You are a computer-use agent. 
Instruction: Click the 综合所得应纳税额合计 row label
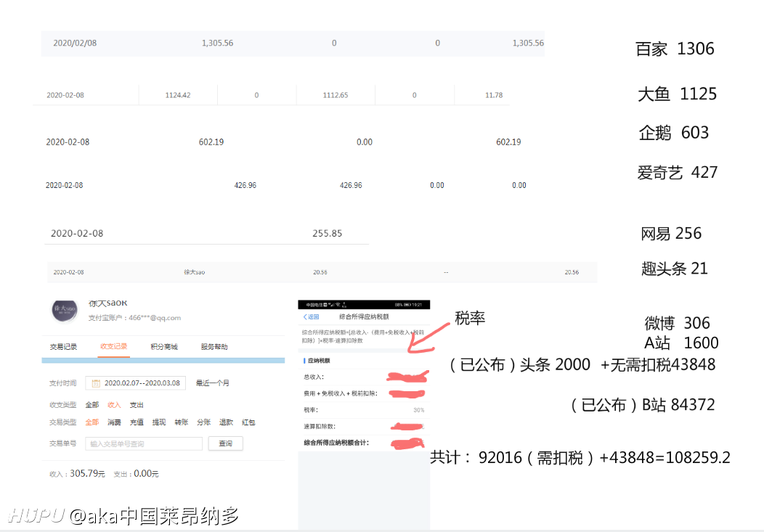tap(336, 443)
